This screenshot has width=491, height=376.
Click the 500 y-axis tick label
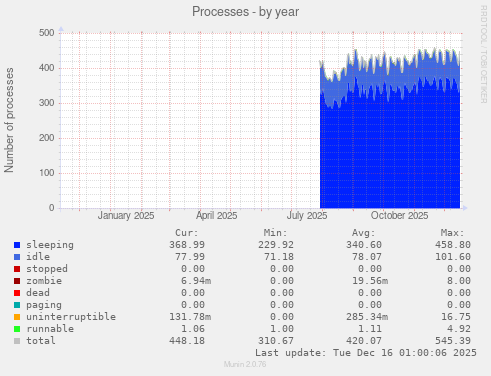47,33
